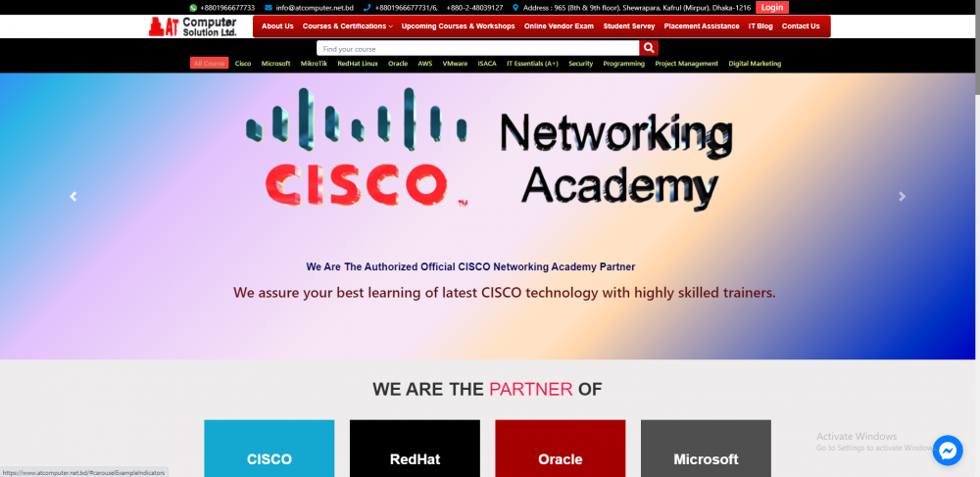
Task: Select the All Course category tab
Action: (x=210, y=64)
